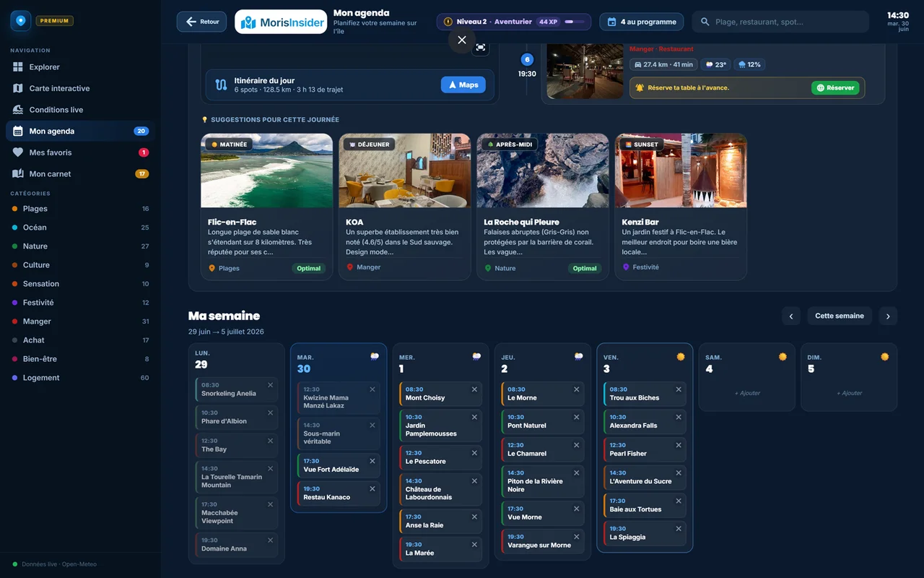Click the XP level progress bar
The width and height of the screenshot is (924, 578).
575,22
